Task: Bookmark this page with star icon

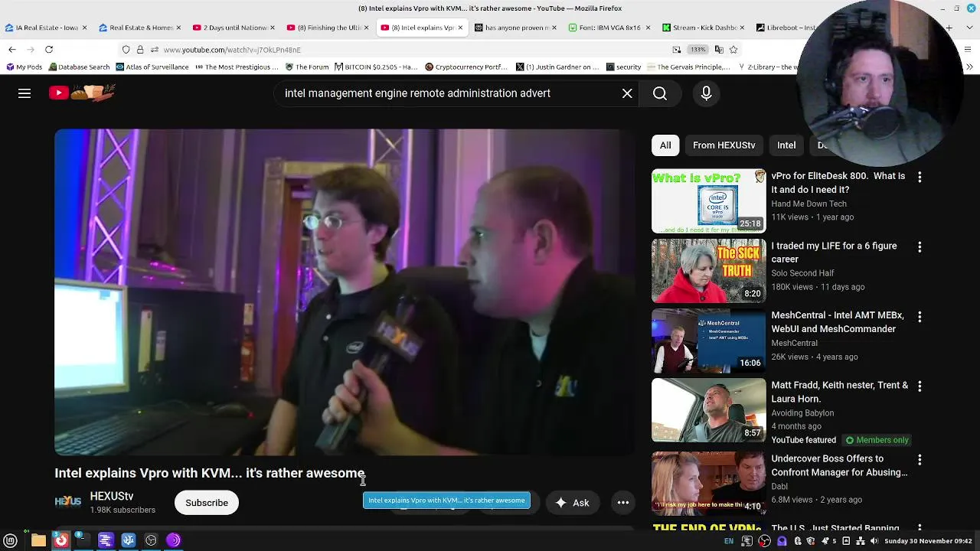Action: pyautogui.click(x=733, y=50)
